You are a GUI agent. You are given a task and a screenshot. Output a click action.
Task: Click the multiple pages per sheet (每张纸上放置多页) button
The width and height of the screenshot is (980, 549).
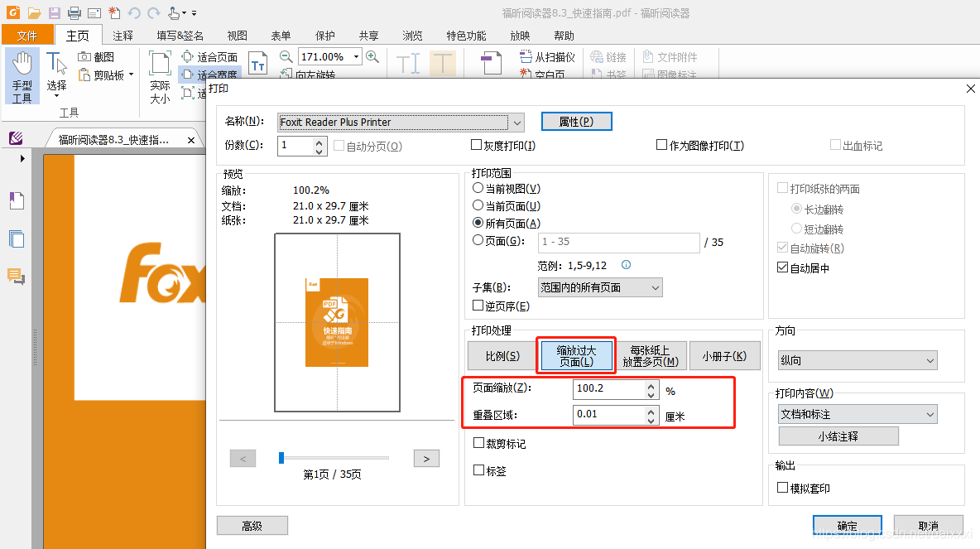point(651,356)
